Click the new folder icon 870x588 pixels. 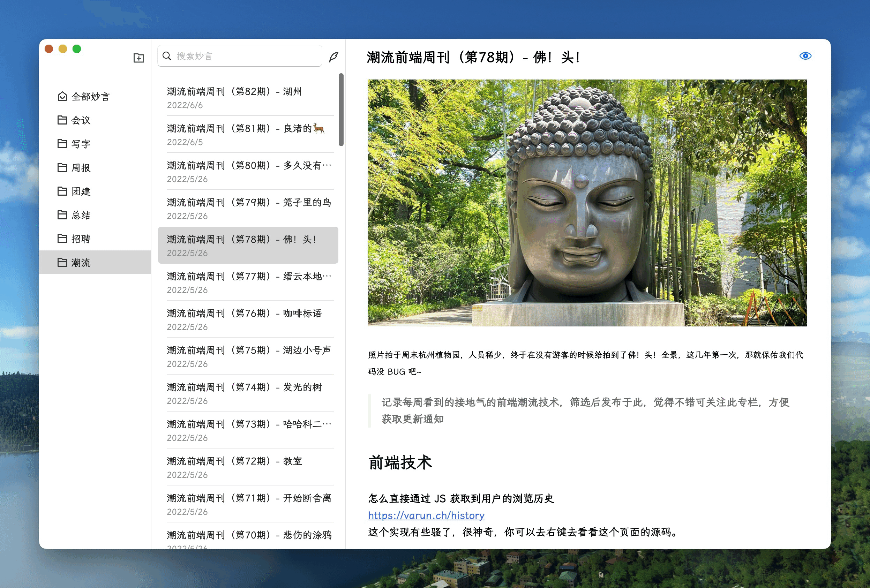[x=138, y=58]
